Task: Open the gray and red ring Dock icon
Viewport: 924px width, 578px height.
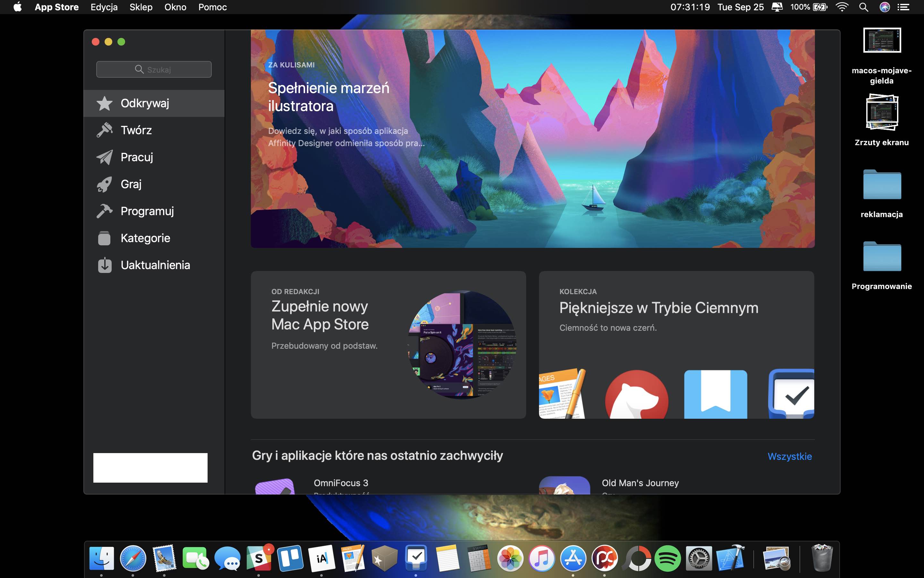Action: point(637,558)
